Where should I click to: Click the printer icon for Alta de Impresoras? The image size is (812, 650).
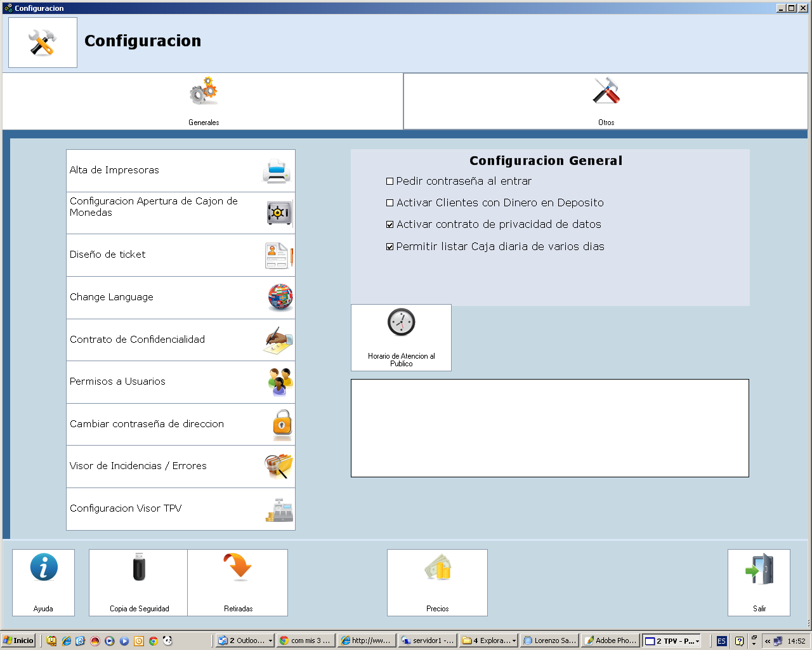(x=277, y=171)
